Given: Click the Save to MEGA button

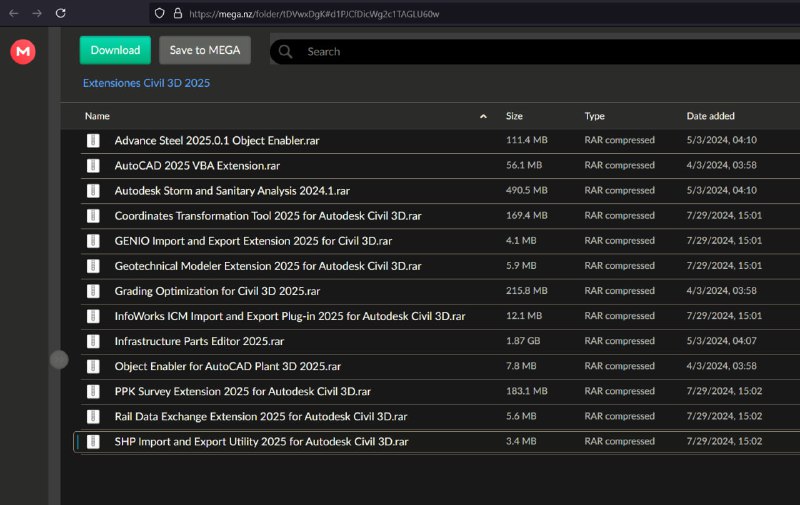Looking at the screenshot, I should 205,50.
